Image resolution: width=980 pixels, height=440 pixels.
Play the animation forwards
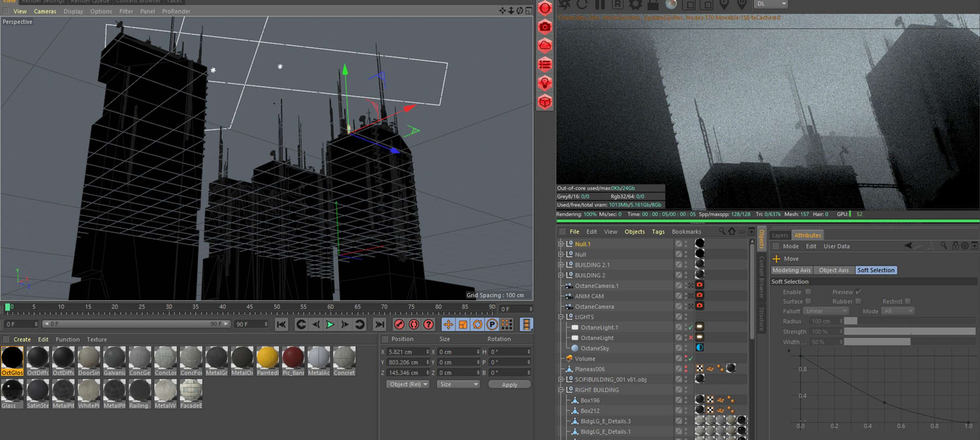click(330, 324)
